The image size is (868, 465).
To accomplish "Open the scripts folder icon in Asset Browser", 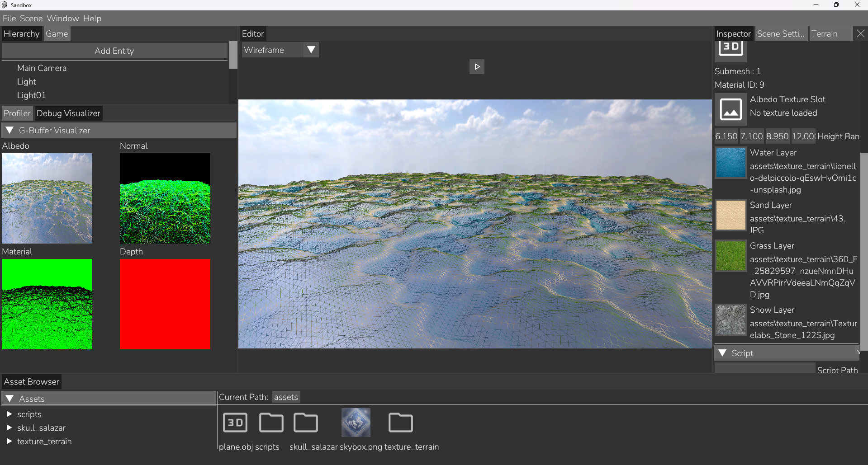I will click(x=271, y=423).
